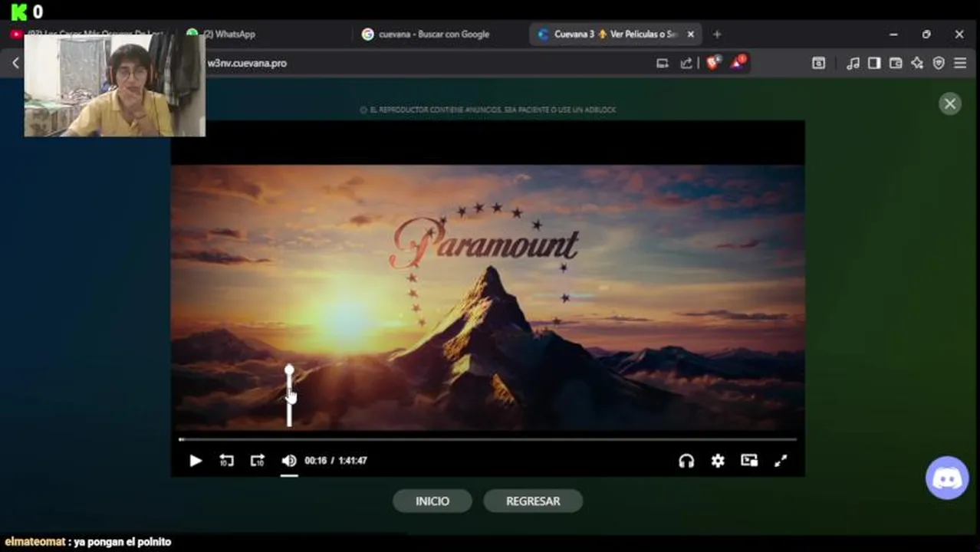Image resolution: width=980 pixels, height=552 pixels.
Task: Open the browser hamburger main menu
Action: point(960,64)
